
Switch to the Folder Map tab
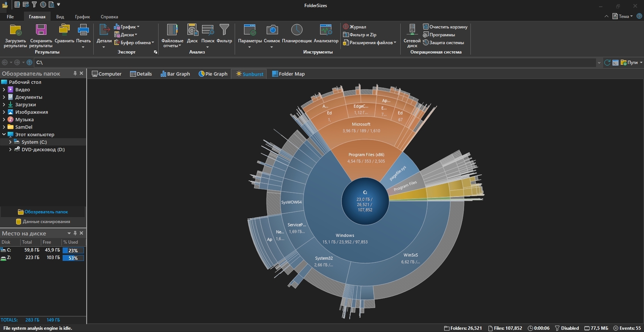point(288,74)
